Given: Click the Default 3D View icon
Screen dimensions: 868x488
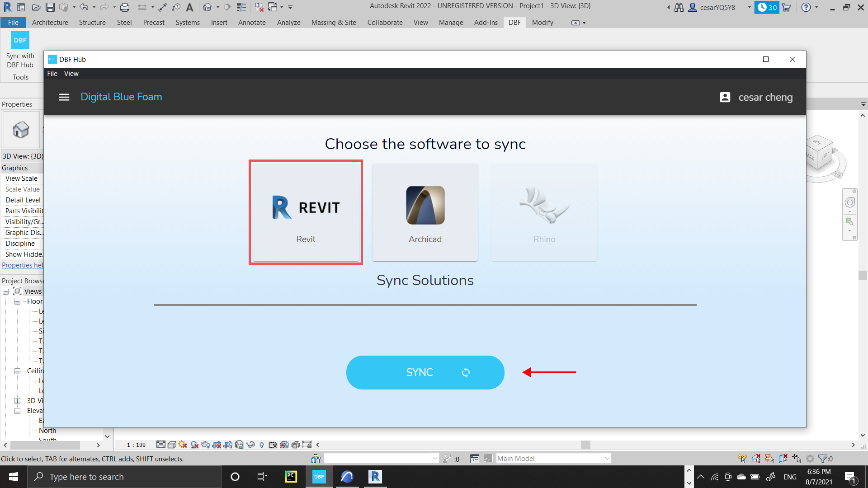Looking at the screenshot, I should tap(207, 7).
